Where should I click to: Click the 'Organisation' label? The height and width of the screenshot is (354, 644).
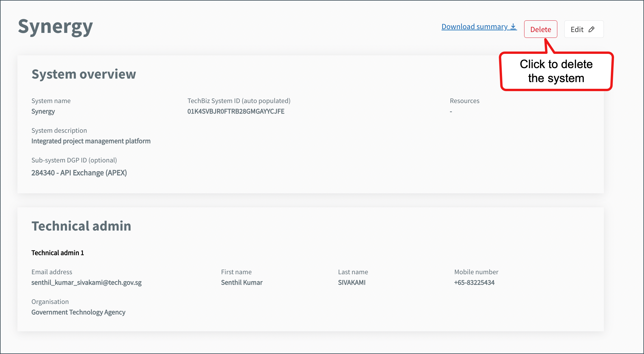tap(50, 302)
